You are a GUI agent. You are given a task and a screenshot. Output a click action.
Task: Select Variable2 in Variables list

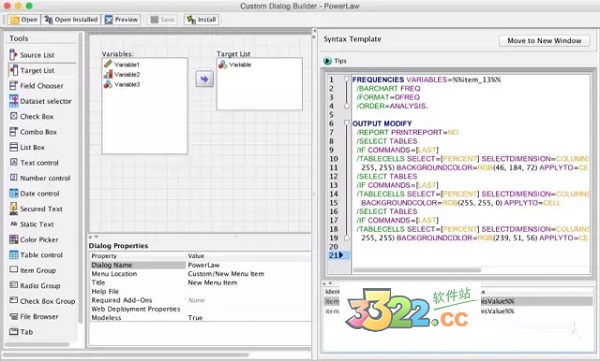coord(122,74)
